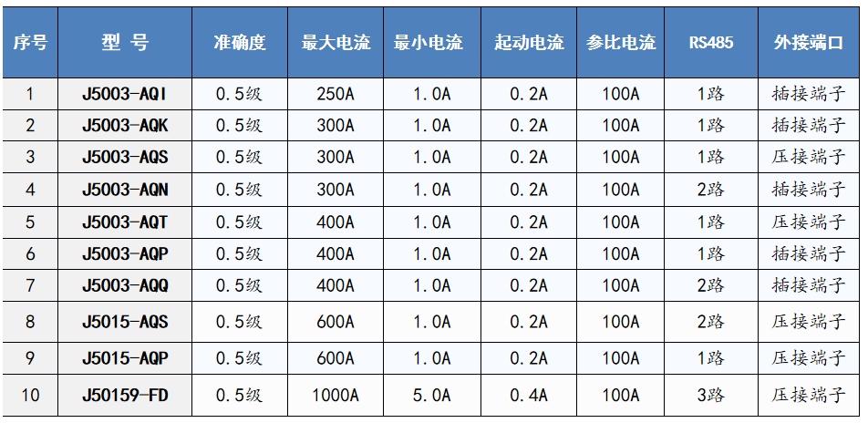Click the 参比电流 header cell
The height and width of the screenshot is (423, 868).
pyautogui.click(x=621, y=43)
